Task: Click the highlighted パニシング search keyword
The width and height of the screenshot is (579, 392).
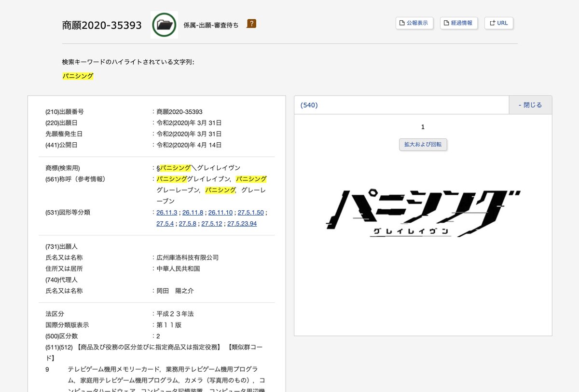Action: [x=77, y=76]
